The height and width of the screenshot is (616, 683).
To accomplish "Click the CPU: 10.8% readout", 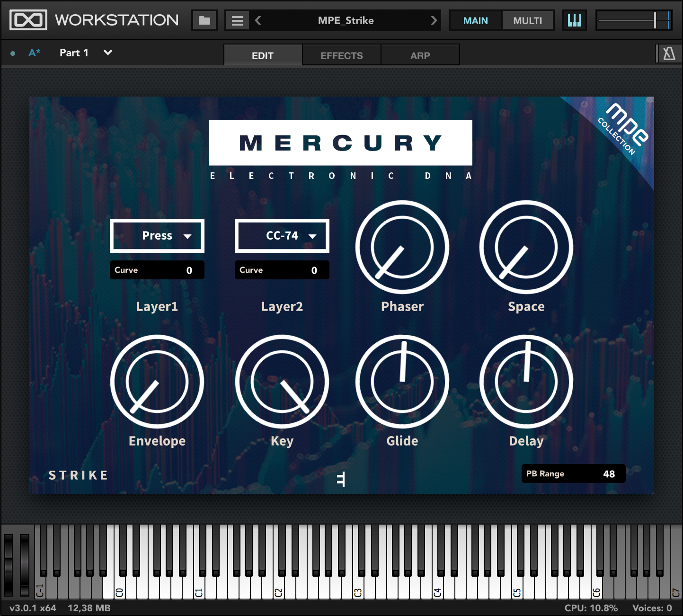I will (x=591, y=608).
